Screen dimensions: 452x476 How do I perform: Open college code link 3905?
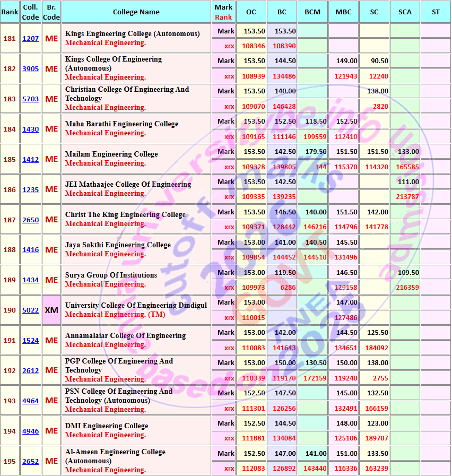click(30, 68)
